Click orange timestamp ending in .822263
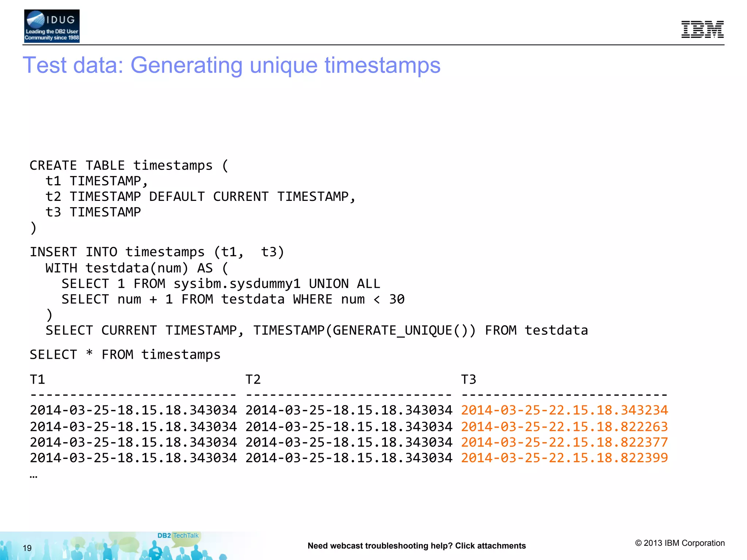This screenshot has width=747, height=560. [565, 427]
